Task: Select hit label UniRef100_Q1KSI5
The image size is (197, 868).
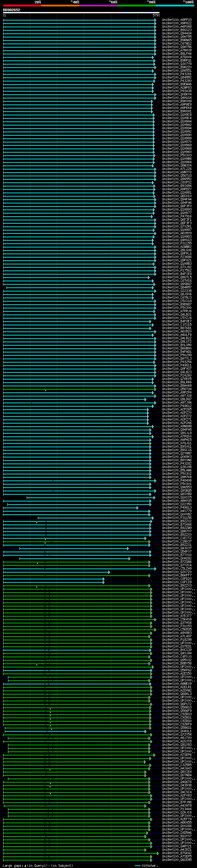Action: pyautogui.click(x=176, y=497)
